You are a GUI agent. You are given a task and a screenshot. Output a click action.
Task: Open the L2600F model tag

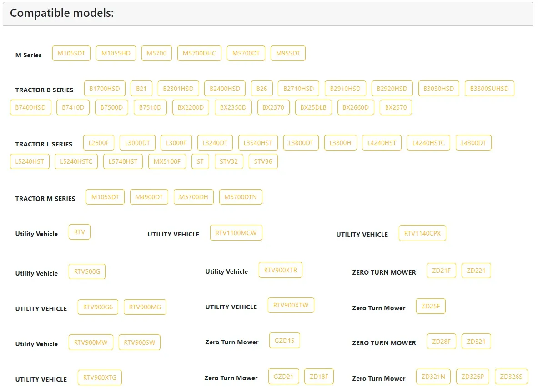click(99, 143)
